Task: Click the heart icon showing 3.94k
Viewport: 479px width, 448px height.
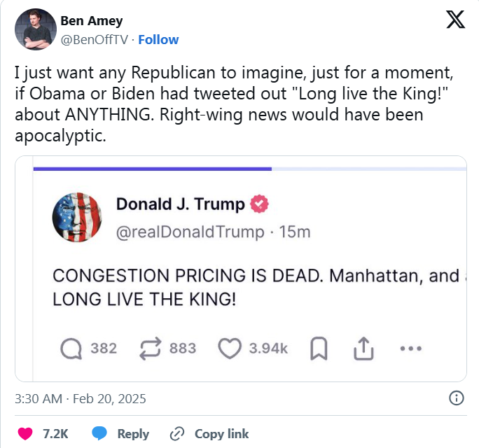Action: (229, 348)
